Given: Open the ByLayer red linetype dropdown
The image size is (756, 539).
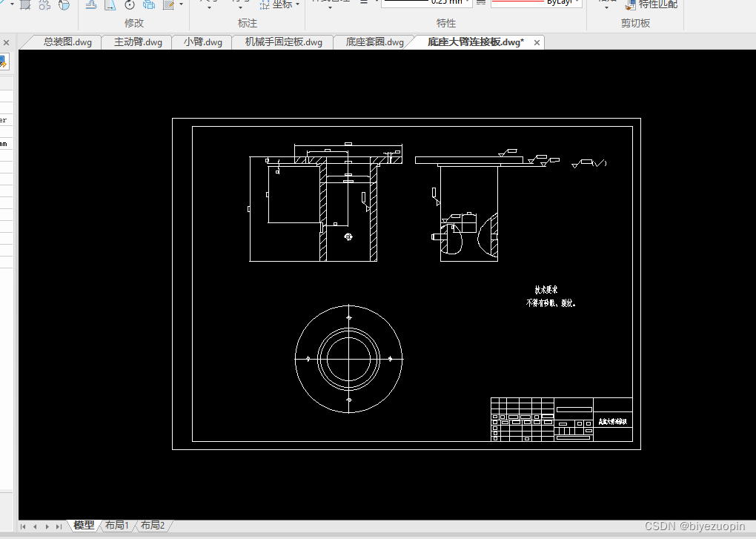Looking at the screenshot, I should pos(577,2).
